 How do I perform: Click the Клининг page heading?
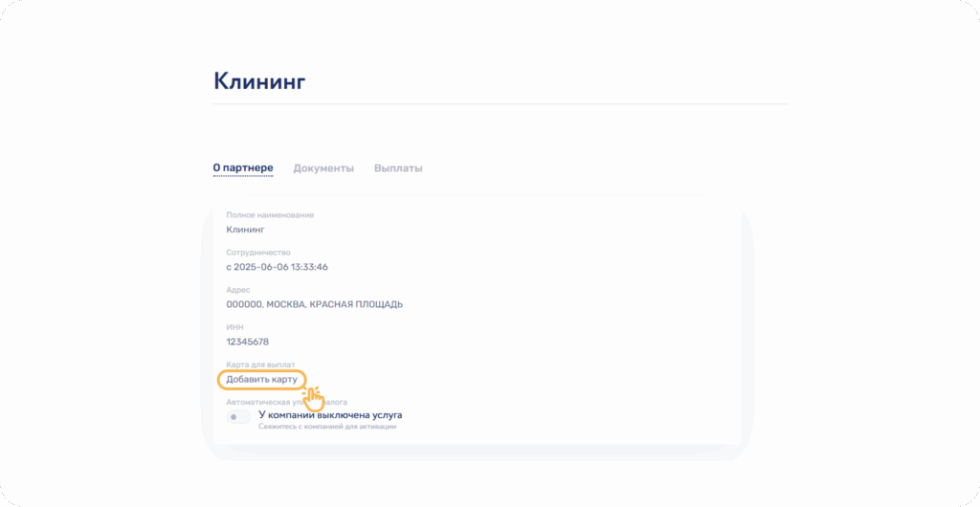pos(259,81)
